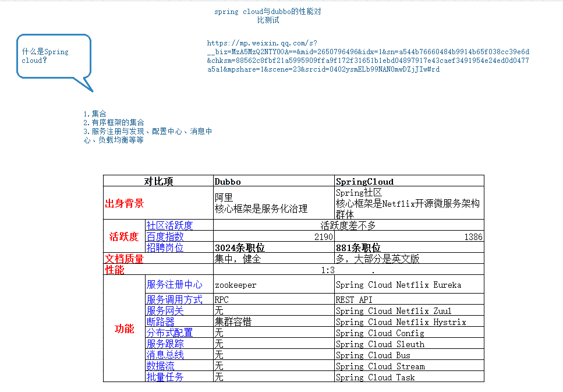Select the 什么是Spring cloud speech bubble

(52, 56)
